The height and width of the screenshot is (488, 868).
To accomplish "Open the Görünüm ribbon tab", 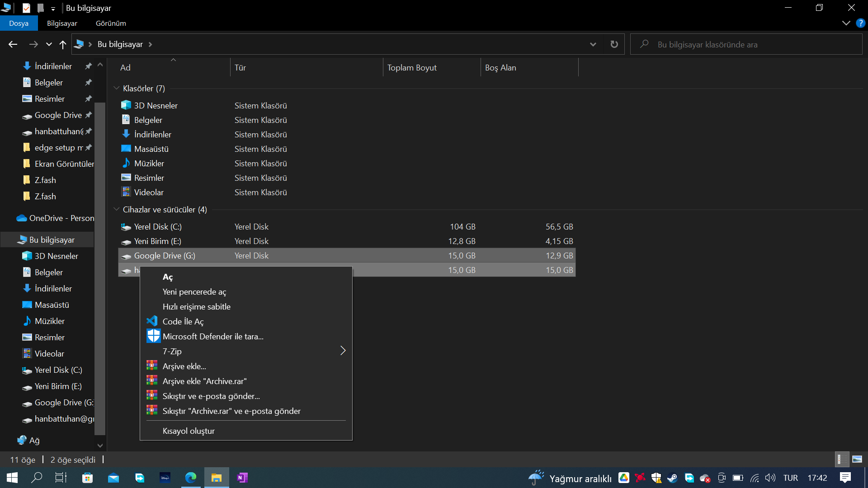I will [x=111, y=23].
